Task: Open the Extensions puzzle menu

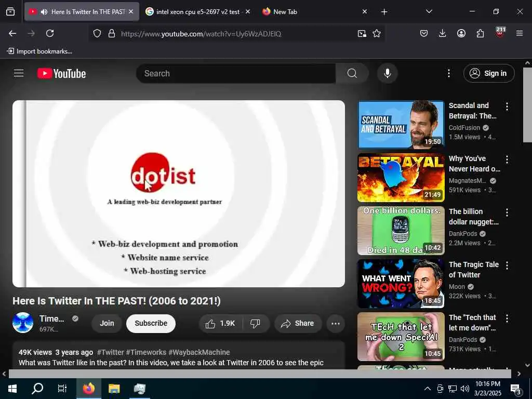Action: pyautogui.click(x=480, y=33)
